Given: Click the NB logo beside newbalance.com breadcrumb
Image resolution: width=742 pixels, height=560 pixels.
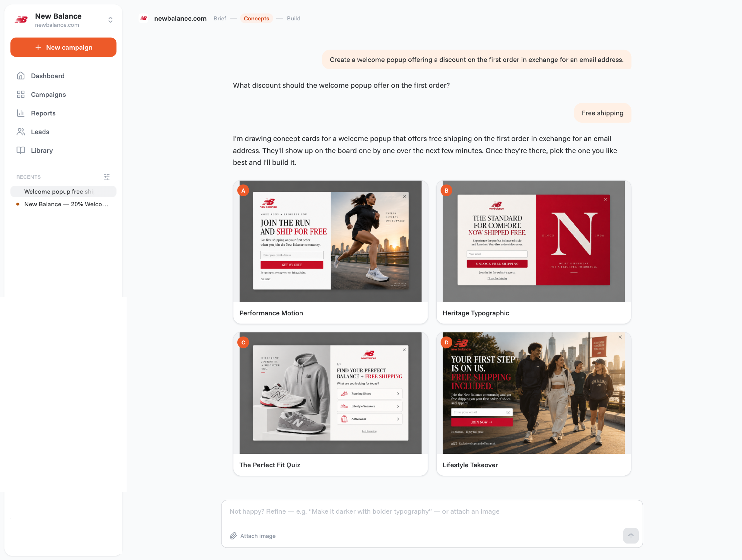Looking at the screenshot, I should (x=144, y=18).
